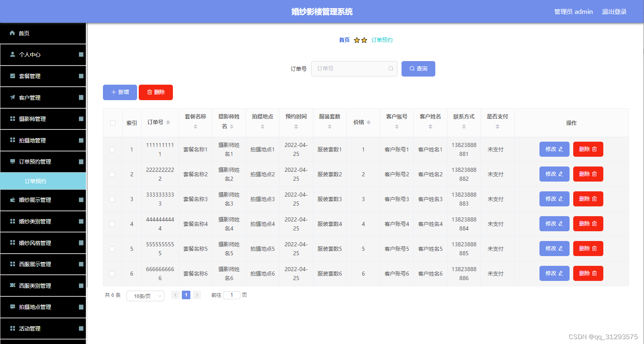Image resolution: width=644 pixels, height=344 pixels.
Task: Click the red 删除 batch delete button
Action: (x=156, y=92)
